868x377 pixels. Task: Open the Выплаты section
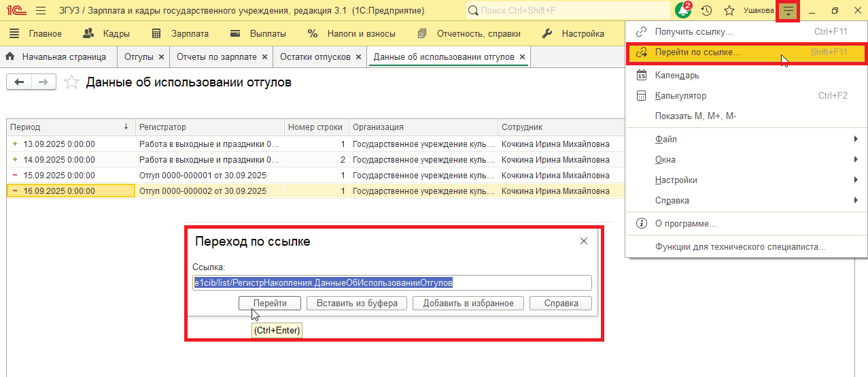[x=258, y=34]
